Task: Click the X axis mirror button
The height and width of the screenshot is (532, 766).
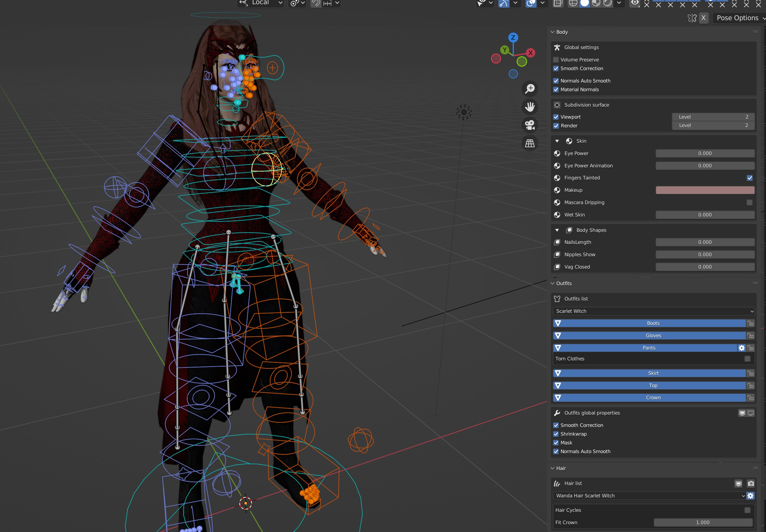Action: (703, 18)
